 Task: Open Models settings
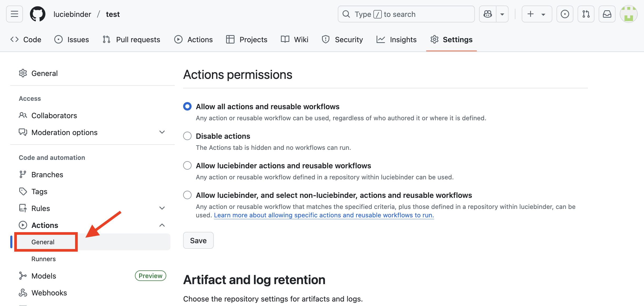tap(44, 276)
